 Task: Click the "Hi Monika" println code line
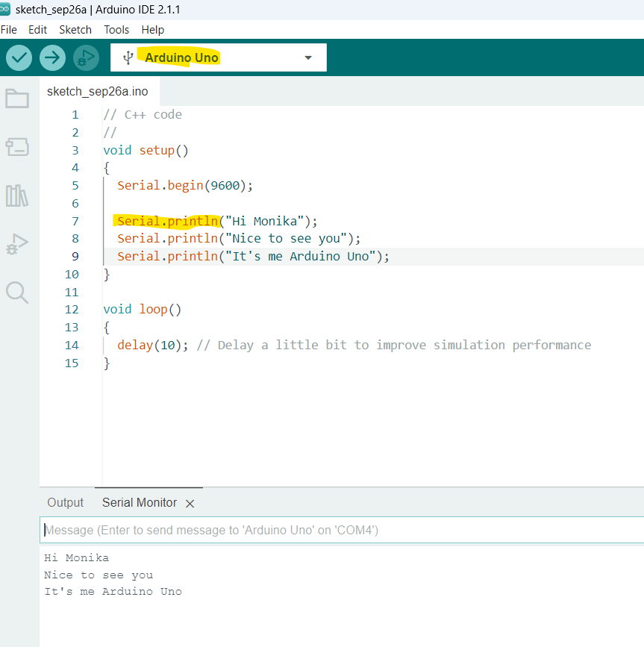[217, 222]
